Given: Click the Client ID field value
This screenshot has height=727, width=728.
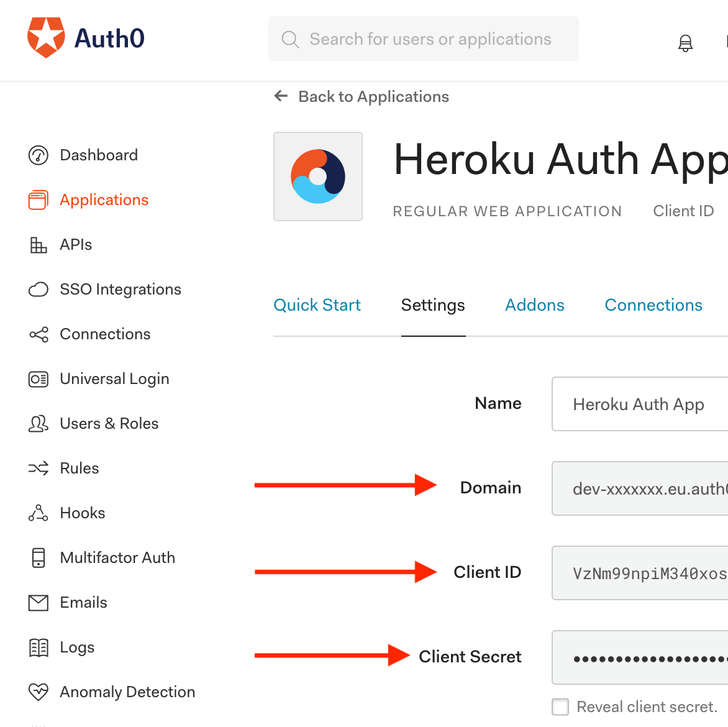Looking at the screenshot, I should 640,574.
